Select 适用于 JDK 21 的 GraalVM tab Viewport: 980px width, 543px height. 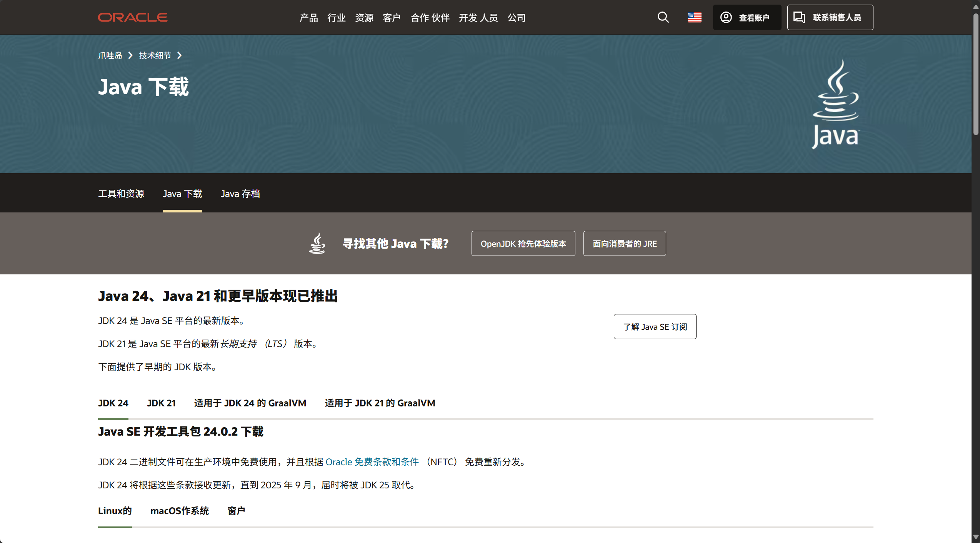(380, 403)
